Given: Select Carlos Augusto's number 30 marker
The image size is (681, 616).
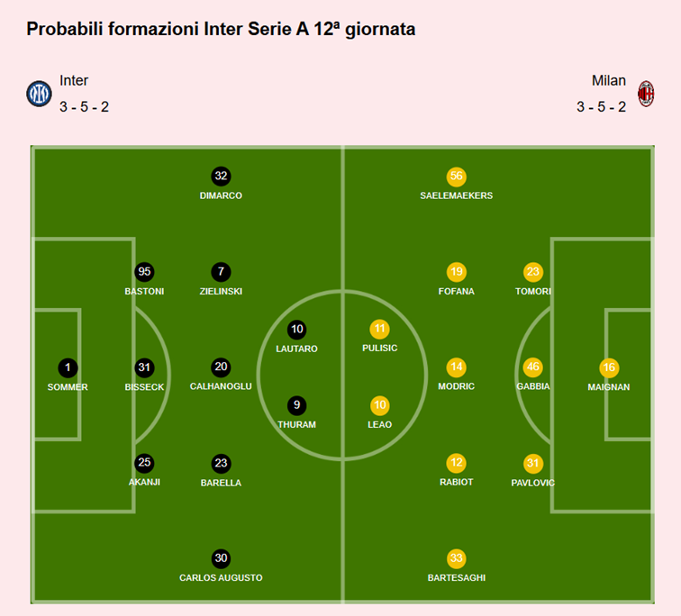Looking at the screenshot, I should tap(221, 558).
